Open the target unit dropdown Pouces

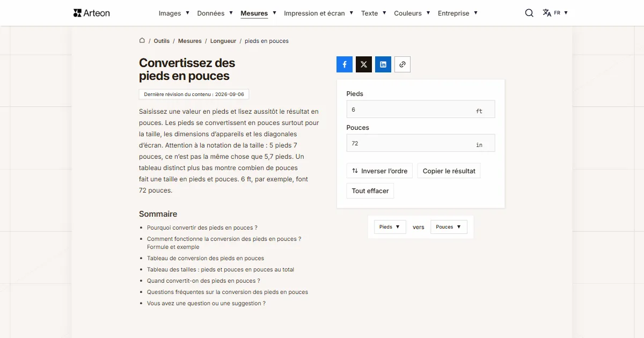pos(449,227)
